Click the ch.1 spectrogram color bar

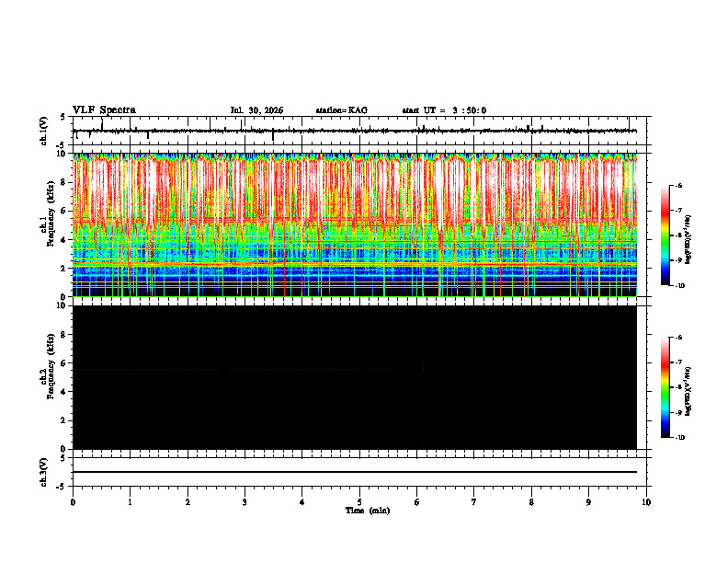(665, 236)
